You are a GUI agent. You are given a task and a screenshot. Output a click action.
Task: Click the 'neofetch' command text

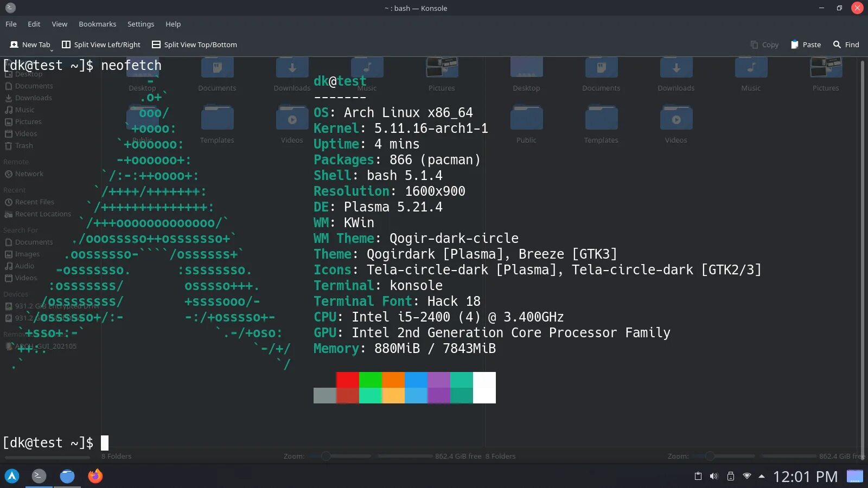pos(131,65)
